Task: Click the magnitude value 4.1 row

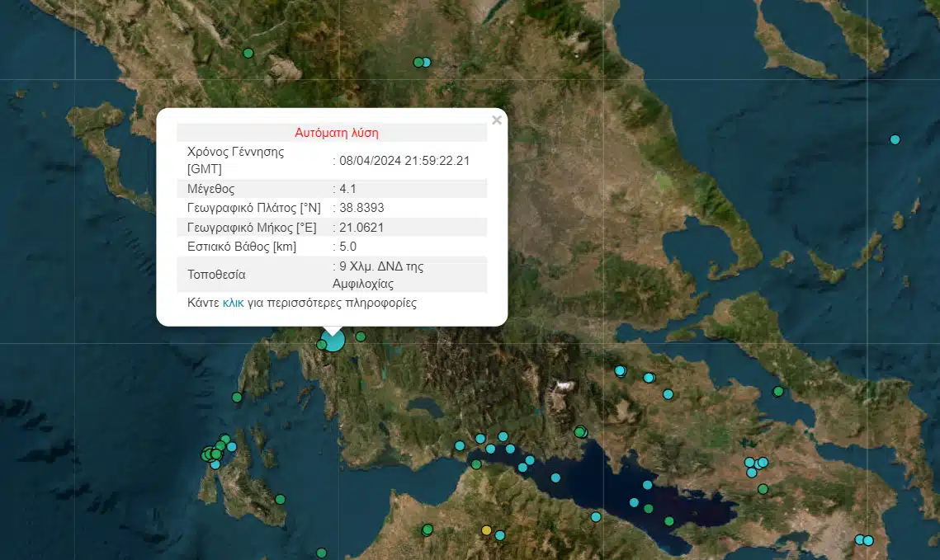Action: [332, 189]
